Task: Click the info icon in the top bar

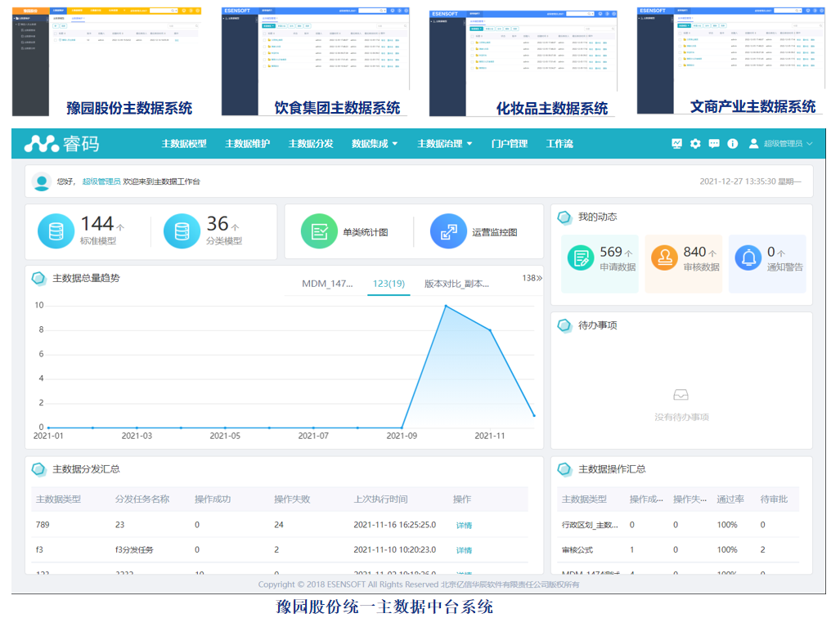Action: (x=732, y=144)
